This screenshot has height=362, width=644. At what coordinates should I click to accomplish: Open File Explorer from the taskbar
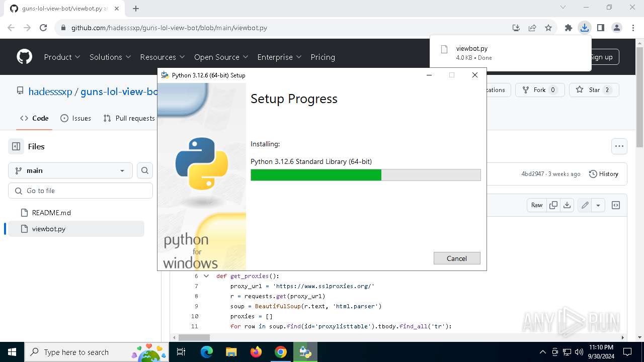point(231,352)
